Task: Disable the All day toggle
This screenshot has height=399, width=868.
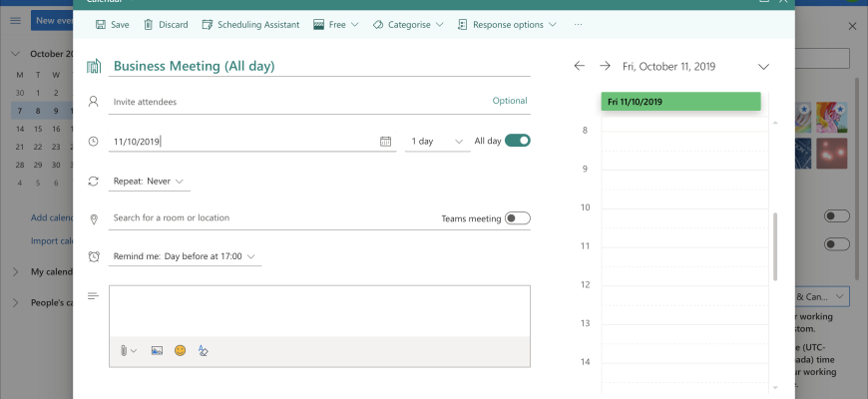Action: point(517,141)
